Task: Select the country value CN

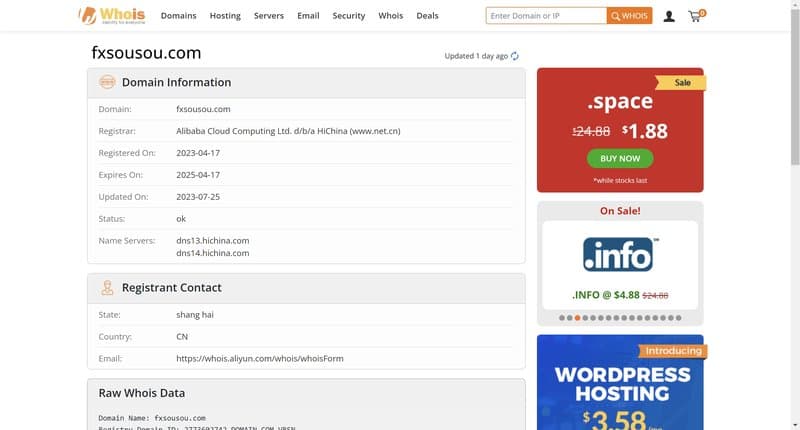Action: click(182, 337)
